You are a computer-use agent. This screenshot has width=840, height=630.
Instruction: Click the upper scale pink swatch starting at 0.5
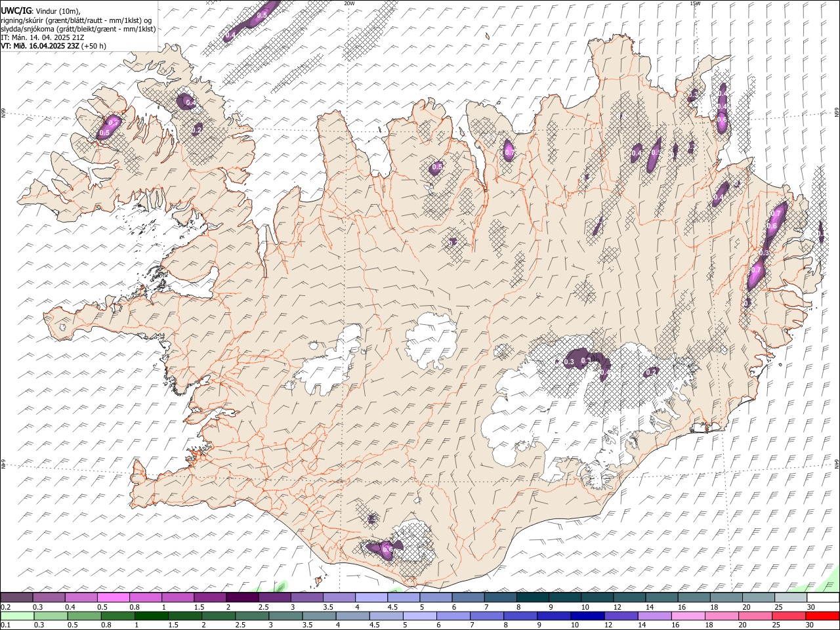point(113,598)
